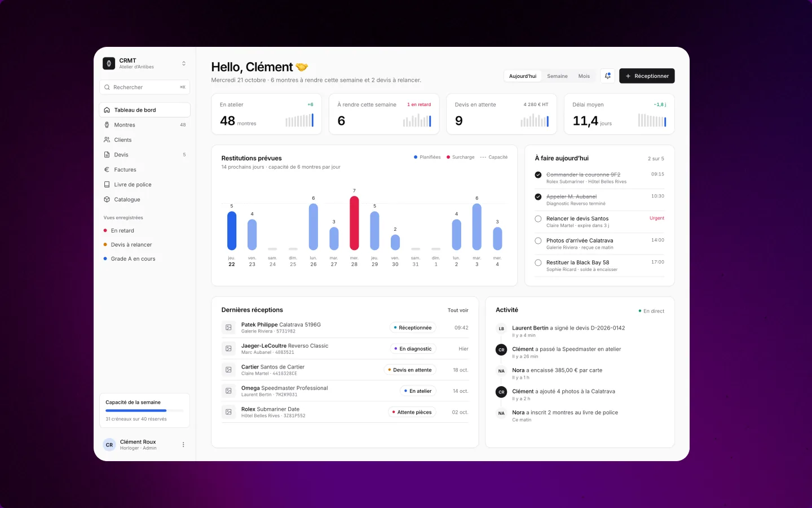The width and height of the screenshot is (812, 508).
Task: Click the CRMT watch logo icon
Action: point(109,63)
